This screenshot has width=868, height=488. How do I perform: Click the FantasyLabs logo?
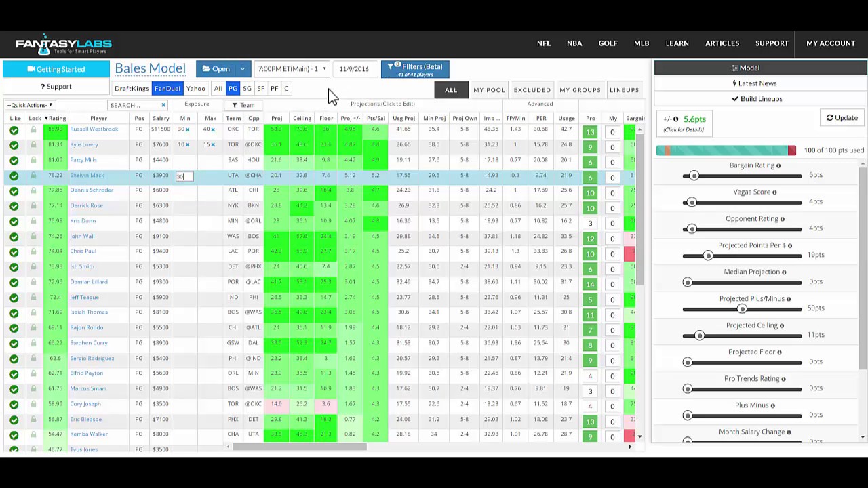(x=64, y=44)
